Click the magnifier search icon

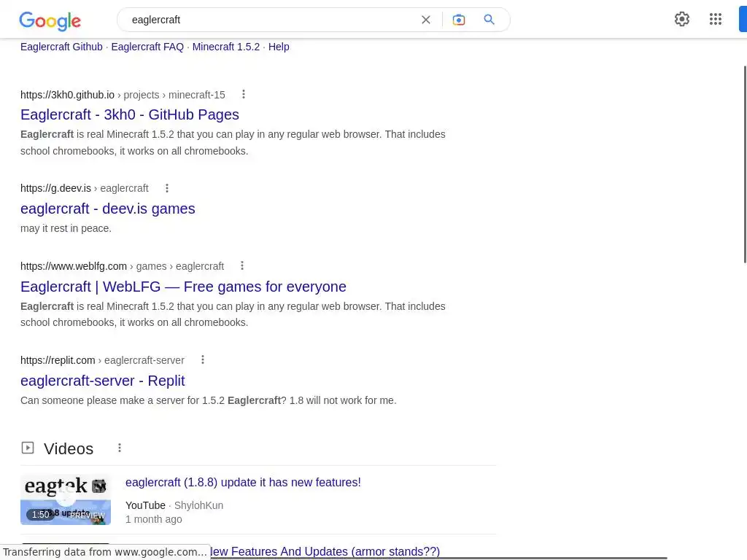pyautogui.click(x=489, y=20)
